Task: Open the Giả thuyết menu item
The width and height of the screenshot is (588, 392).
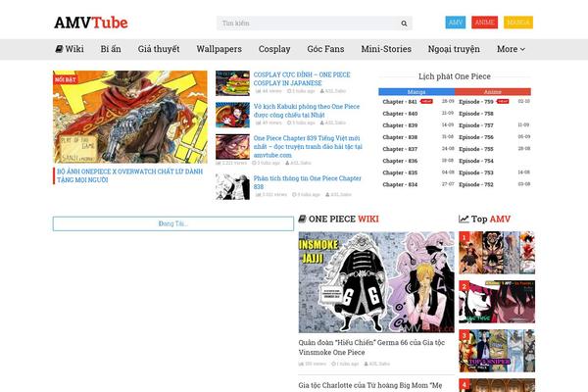Action: (159, 49)
